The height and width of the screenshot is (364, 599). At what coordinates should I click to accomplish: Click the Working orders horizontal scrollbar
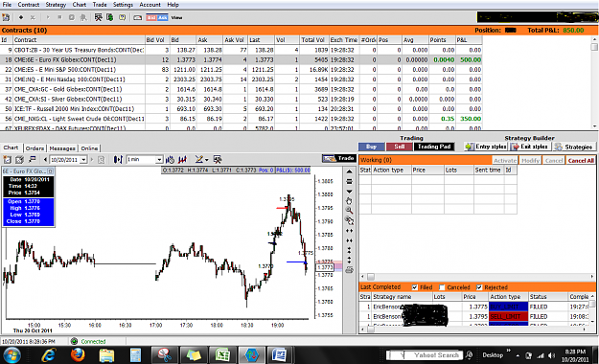click(x=477, y=277)
